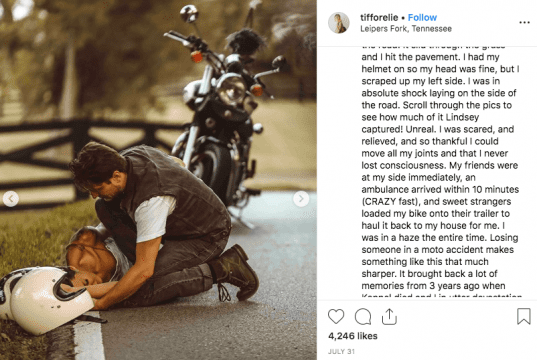The height and width of the screenshot is (360, 537).
Task: Open the Leipers Fork, Tennessee location
Action: (x=406, y=29)
